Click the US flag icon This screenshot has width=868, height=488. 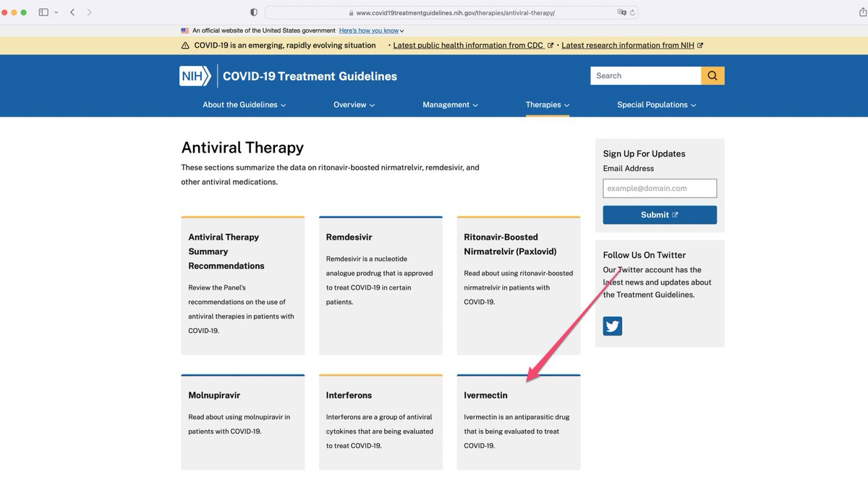point(185,30)
